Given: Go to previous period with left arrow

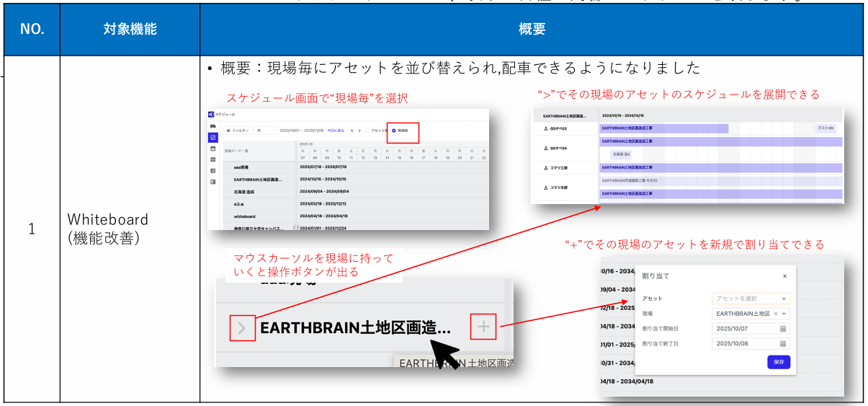Looking at the screenshot, I should coord(352,131).
